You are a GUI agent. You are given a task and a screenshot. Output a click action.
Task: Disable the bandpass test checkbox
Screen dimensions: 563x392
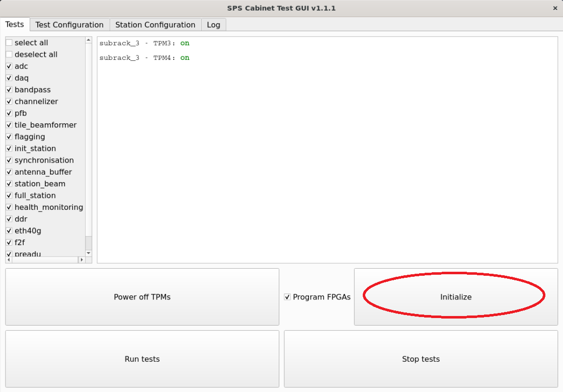tap(9, 90)
